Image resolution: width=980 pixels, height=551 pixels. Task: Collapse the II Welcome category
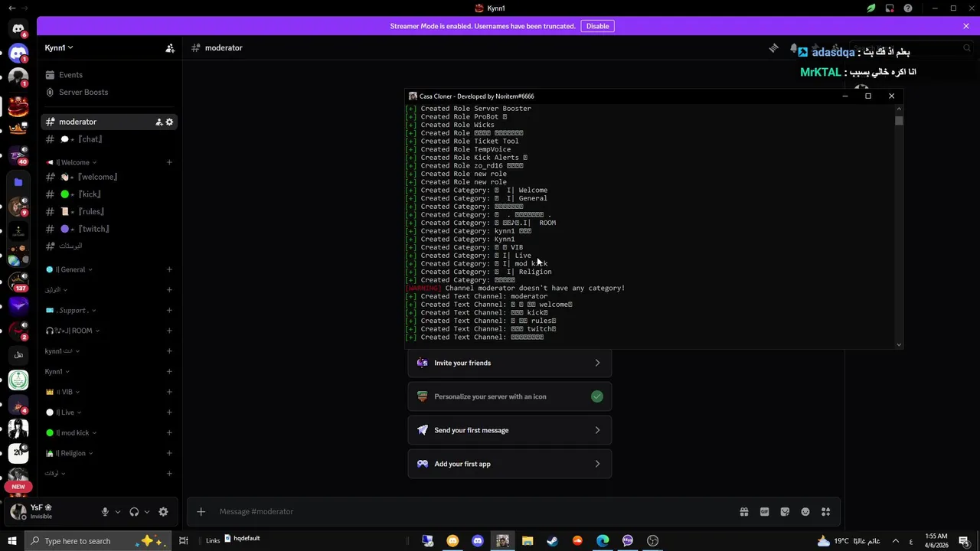(72, 162)
